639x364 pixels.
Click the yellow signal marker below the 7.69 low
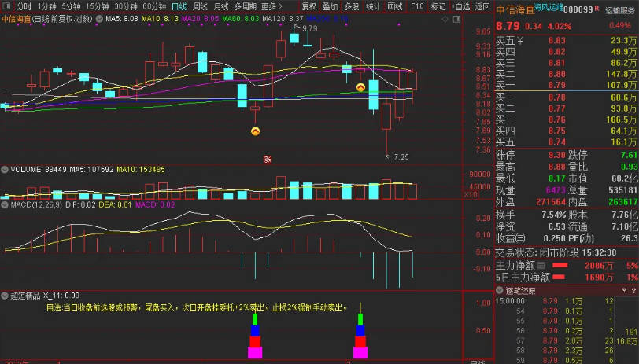(256, 131)
